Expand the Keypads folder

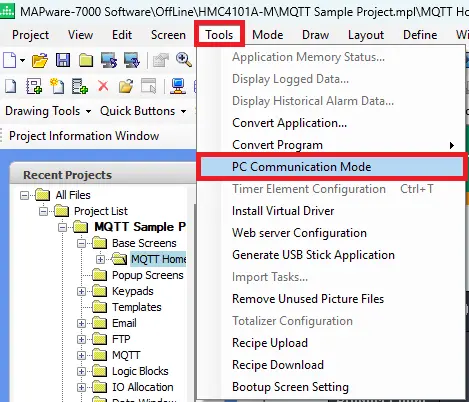[x=81, y=291]
